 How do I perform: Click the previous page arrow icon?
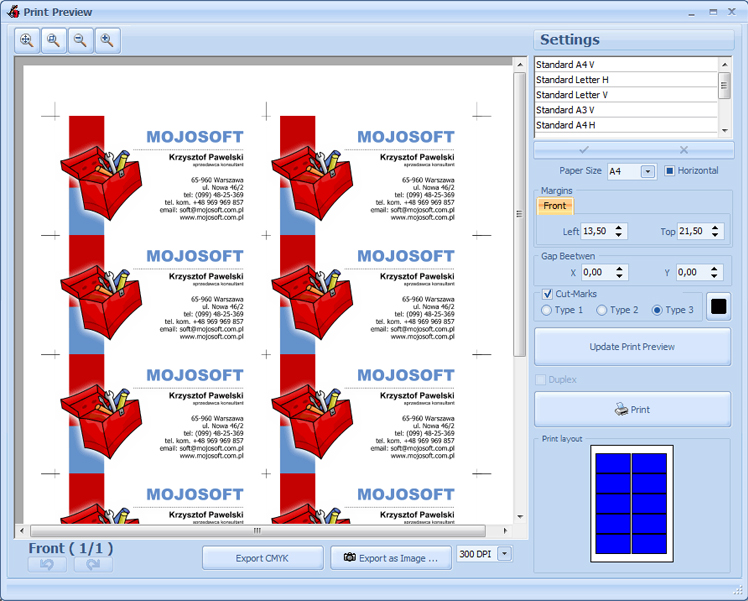pos(47,565)
